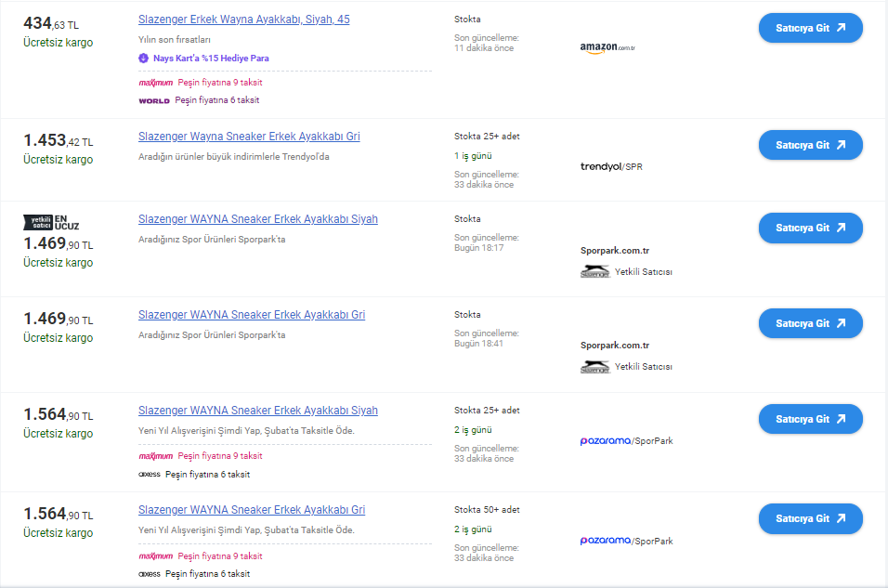Open Sporpark WAYNA Sneaker Siyah product link
Viewport: 888px width, 588px height.
point(257,219)
